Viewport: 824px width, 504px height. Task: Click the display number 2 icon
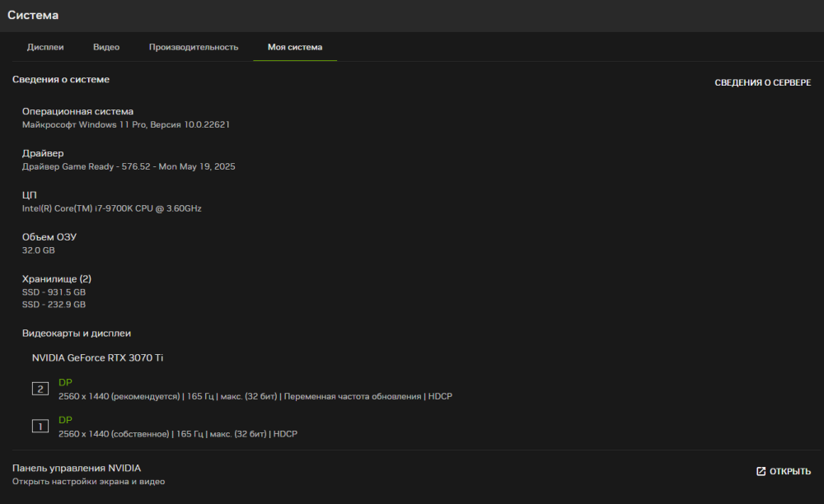pos(40,389)
